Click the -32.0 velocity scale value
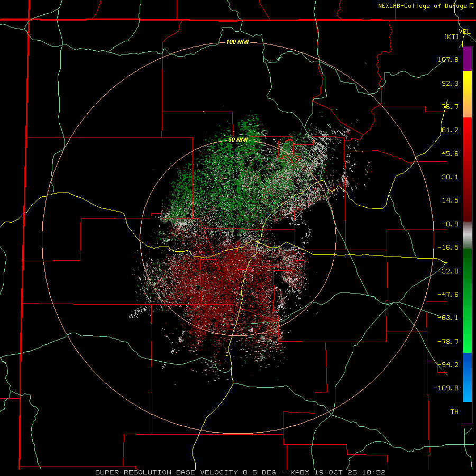This screenshot has height=476, width=476. click(448, 271)
